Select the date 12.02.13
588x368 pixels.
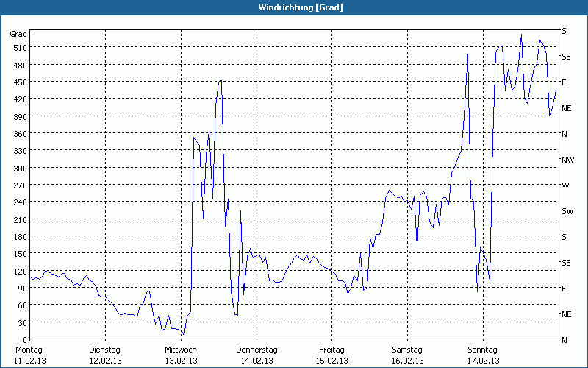point(105,361)
